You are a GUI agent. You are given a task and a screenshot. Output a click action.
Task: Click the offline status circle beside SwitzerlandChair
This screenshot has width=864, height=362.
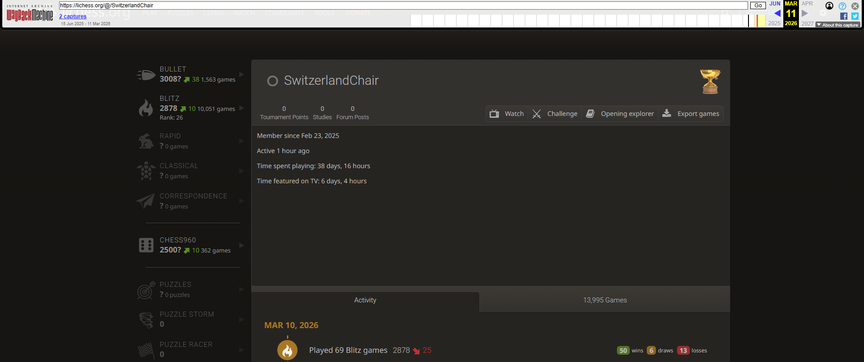click(x=272, y=81)
